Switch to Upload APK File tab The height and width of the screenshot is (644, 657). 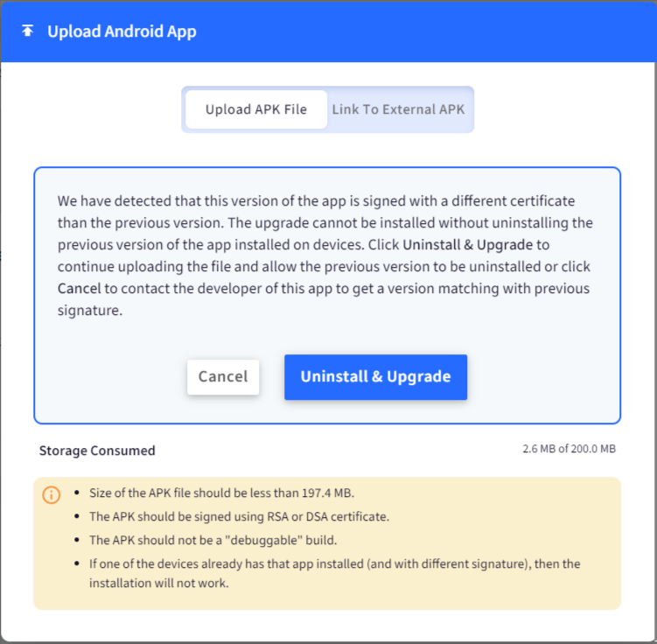click(x=256, y=109)
